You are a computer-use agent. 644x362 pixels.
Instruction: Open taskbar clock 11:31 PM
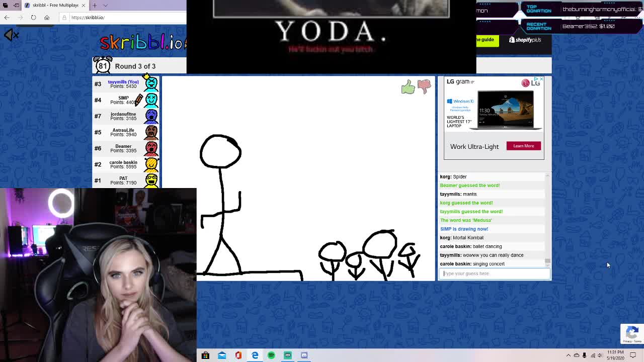615,355
